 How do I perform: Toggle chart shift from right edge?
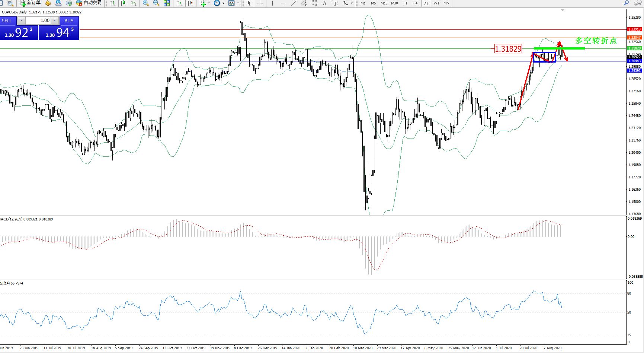(190, 3)
